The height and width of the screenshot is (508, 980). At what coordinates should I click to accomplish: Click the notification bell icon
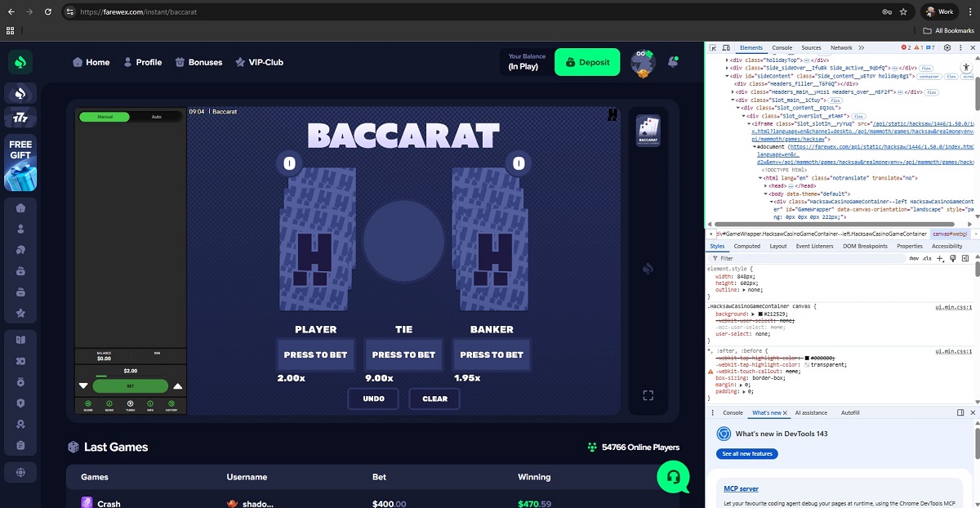[673, 62]
